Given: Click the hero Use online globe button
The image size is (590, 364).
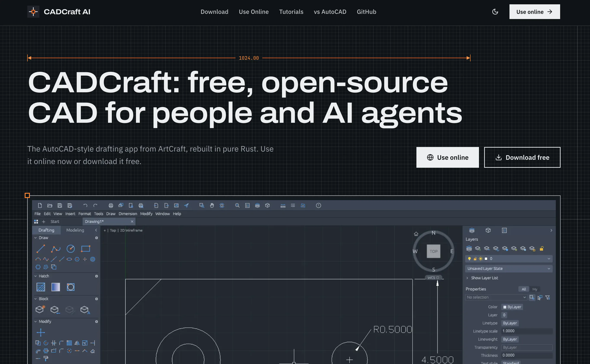Looking at the screenshot, I should pos(448,157).
